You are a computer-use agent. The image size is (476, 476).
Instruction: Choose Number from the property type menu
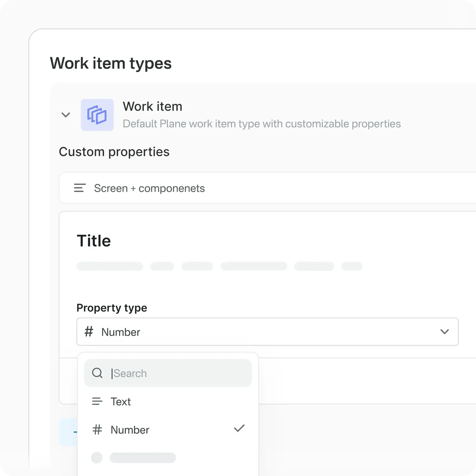coord(129,430)
